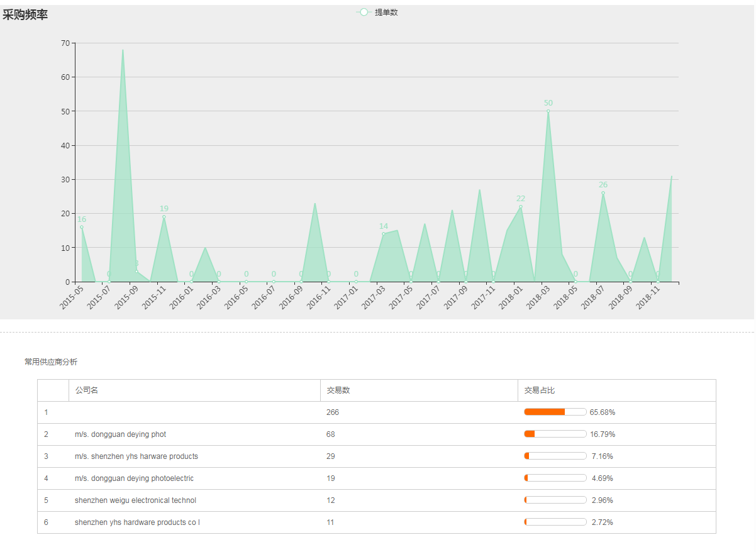Select supplier 'm/s. dongguan deying phot'
This screenshot has height=552, width=756.
point(121,434)
